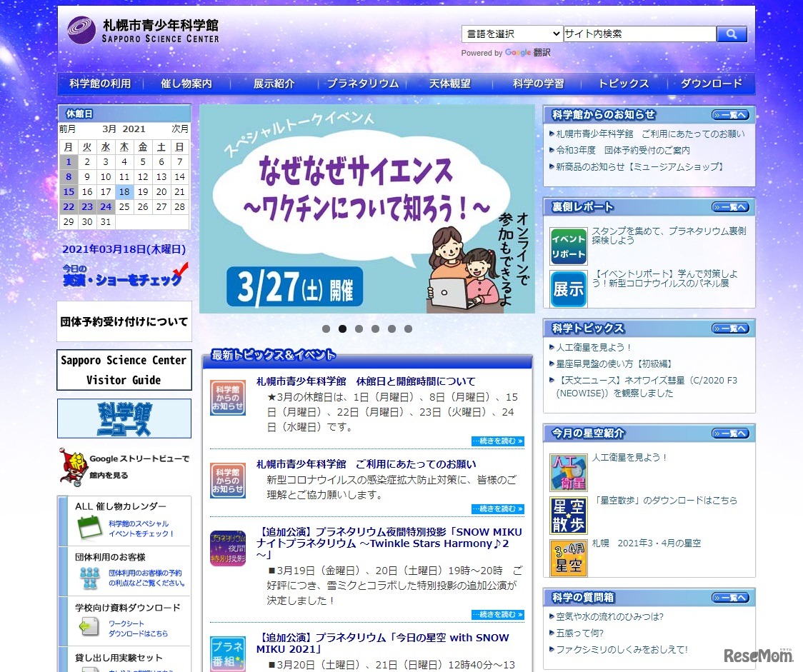Click the blue 展示 icon

[569, 289]
